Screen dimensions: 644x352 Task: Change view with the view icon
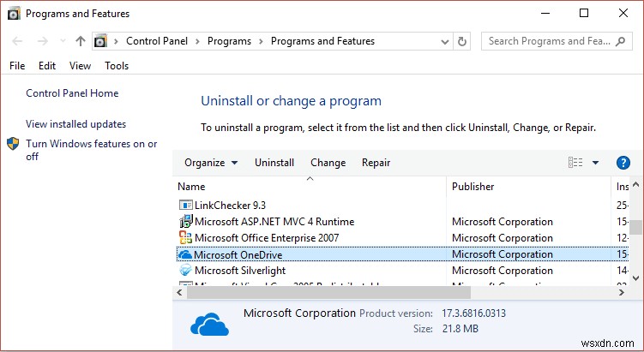(x=575, y=163)
